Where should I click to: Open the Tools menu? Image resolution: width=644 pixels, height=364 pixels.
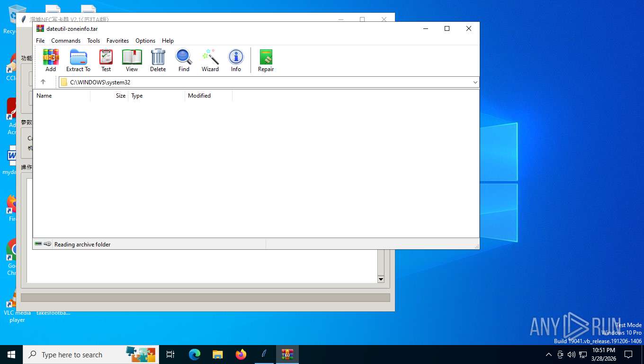[93, 41]
